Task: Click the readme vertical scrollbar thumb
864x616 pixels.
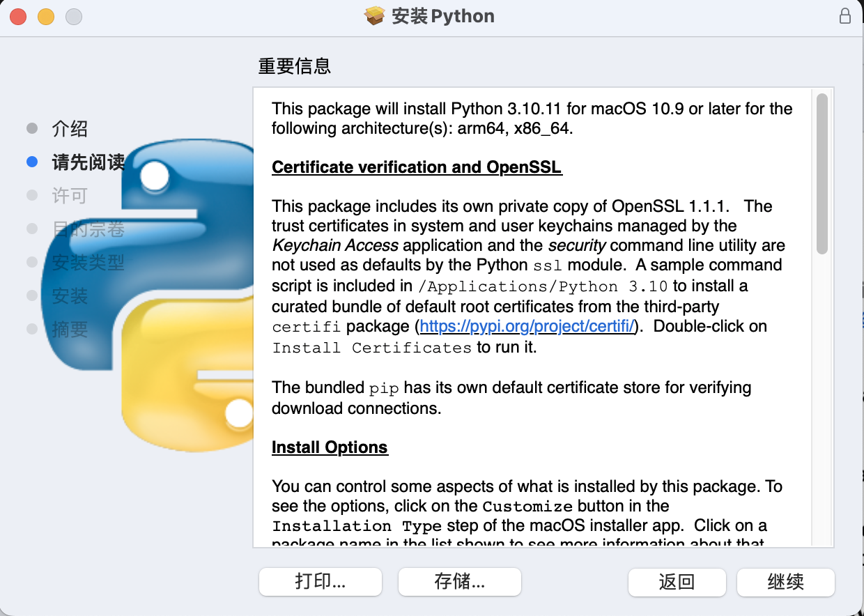Action: (822, 174)
